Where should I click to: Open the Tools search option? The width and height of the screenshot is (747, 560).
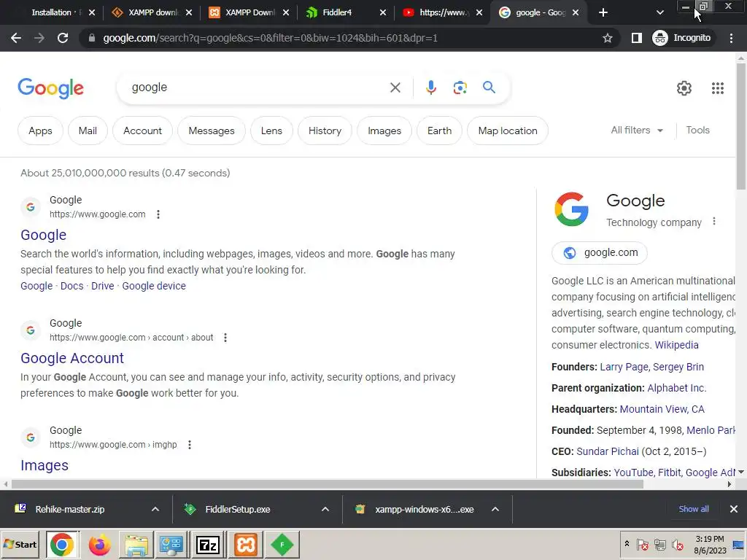click(x=697, y=130)
